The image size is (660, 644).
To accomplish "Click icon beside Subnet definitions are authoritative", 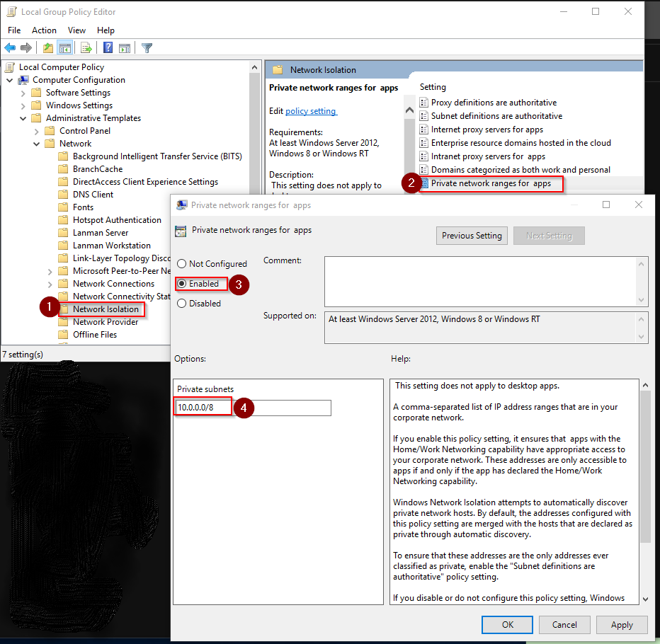I will point(424,116).
